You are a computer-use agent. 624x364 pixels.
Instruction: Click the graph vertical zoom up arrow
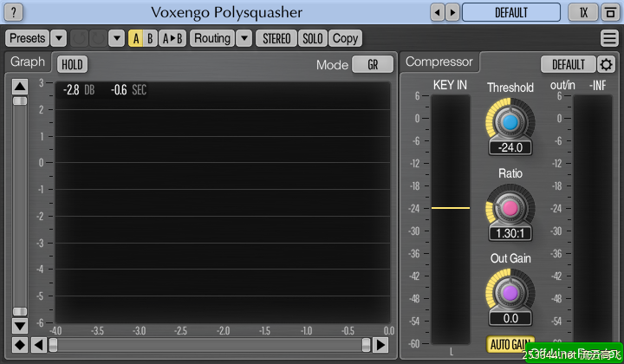(20, 87)
